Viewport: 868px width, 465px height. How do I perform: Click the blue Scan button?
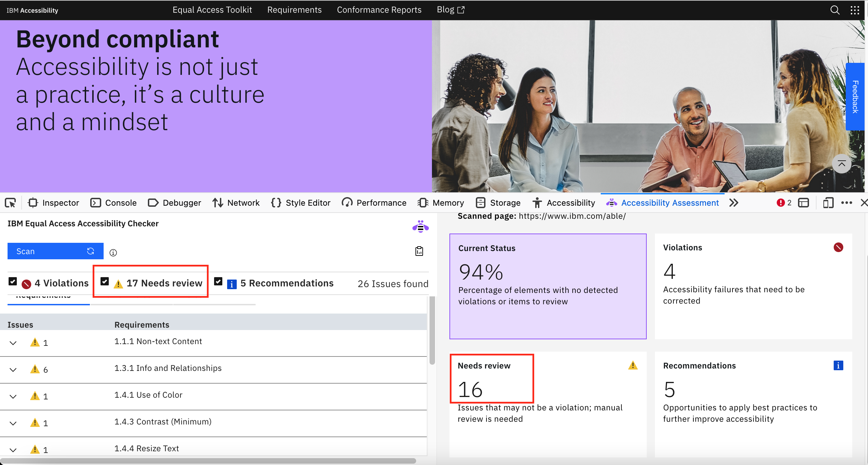pyautogui.click(x=55, y=251)
